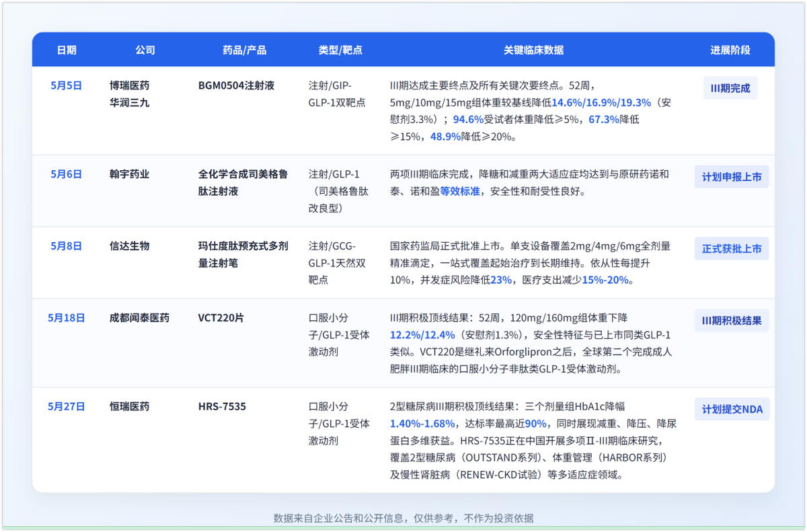The image size is (807, 532).
Task: Click the highlighted 48.9% figure
Action: click(445, 137)
